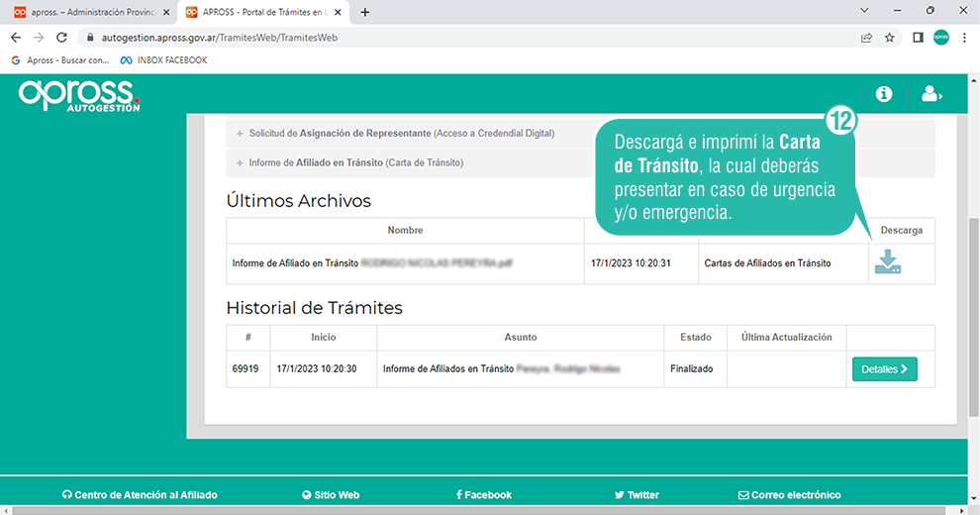
Task: Click the Nombre column header
Action: click(x=405, y=230)
